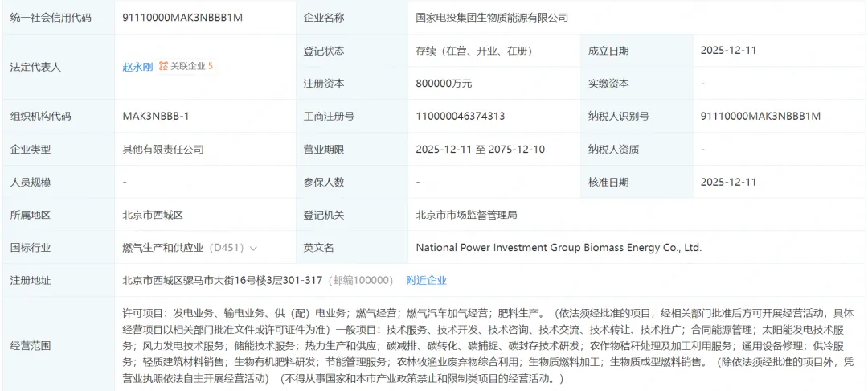Click the 工商注册号 value 110000046374313
The height and width of the screenshot is (391, 868).
click(461, 116)
